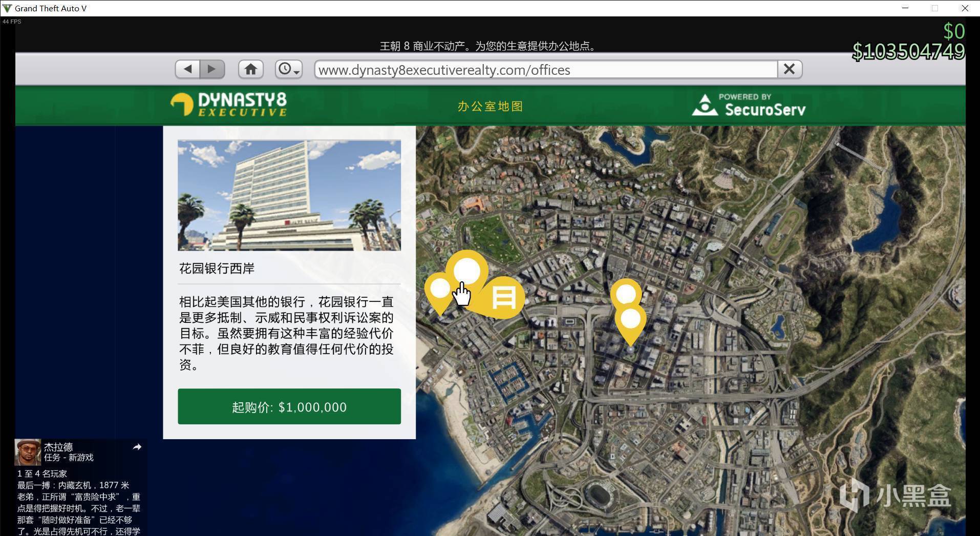Click the 起购价: $1,000,000 button
This screenshot has width=980, height=536.
(289, 406)
